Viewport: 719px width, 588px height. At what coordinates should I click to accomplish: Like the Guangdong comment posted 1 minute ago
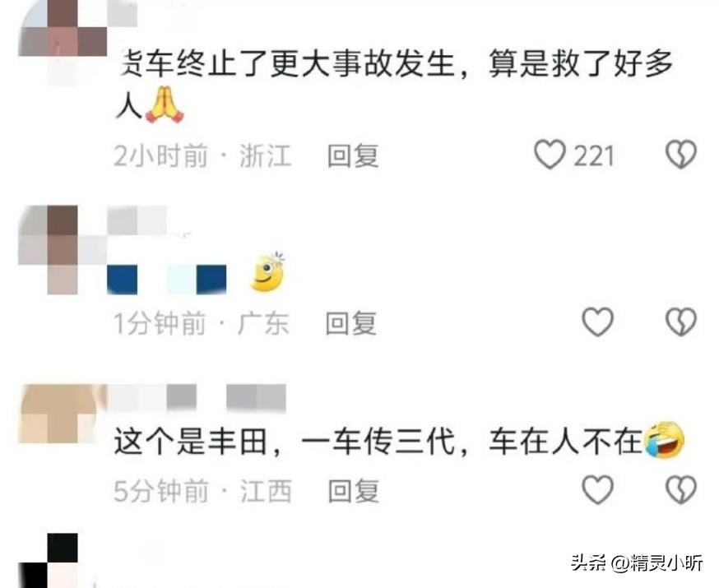(597, 322)
